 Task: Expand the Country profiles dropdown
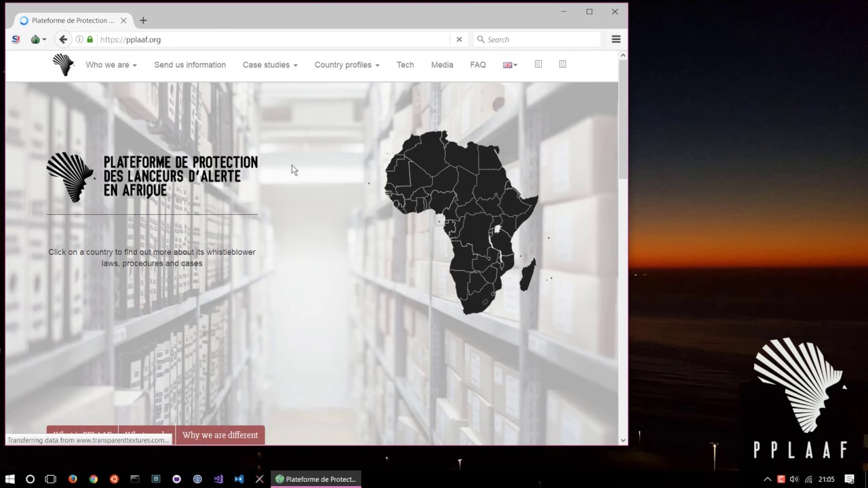[x=347, y=65]
